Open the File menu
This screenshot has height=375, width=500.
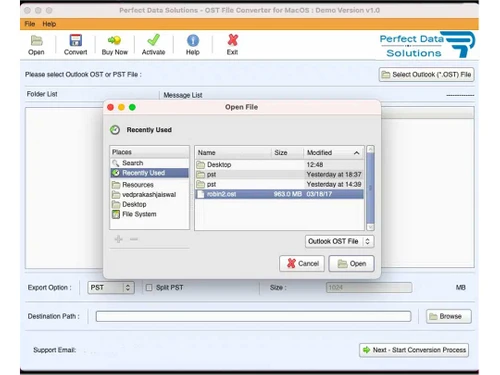(x=30, y=24)
